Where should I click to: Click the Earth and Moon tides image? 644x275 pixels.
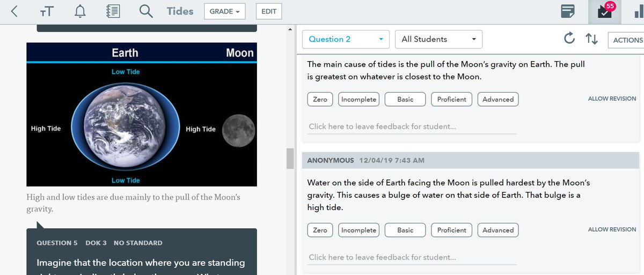click(x=142, y=115)
